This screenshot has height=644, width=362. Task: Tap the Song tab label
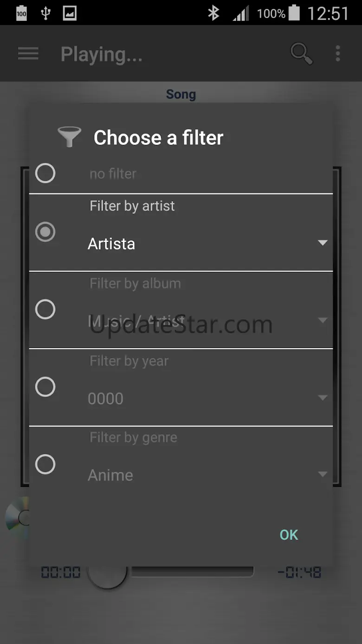[x=181, y=94]
